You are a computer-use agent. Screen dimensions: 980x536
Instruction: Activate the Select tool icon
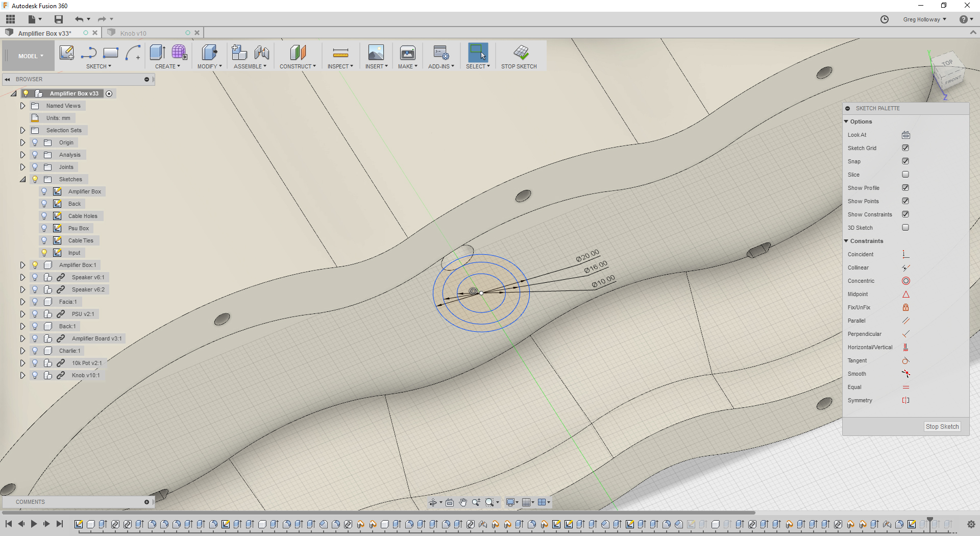[478, 53]
